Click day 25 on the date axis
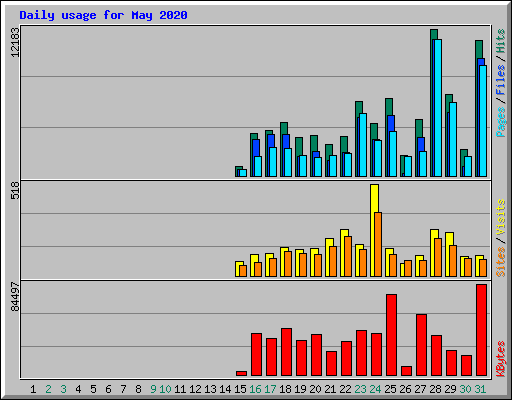The image size is (512, 400). (x=390, y=389)
